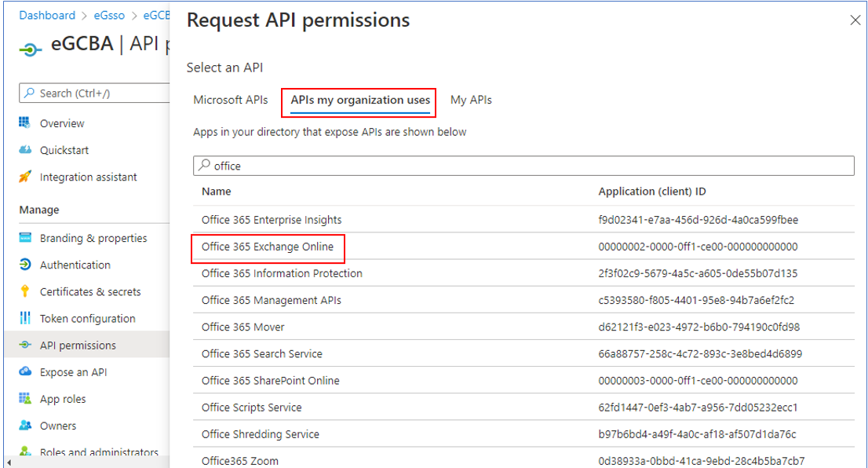
Task: Click the Dashboard breadcrumb link
Action: click(47, 16)
